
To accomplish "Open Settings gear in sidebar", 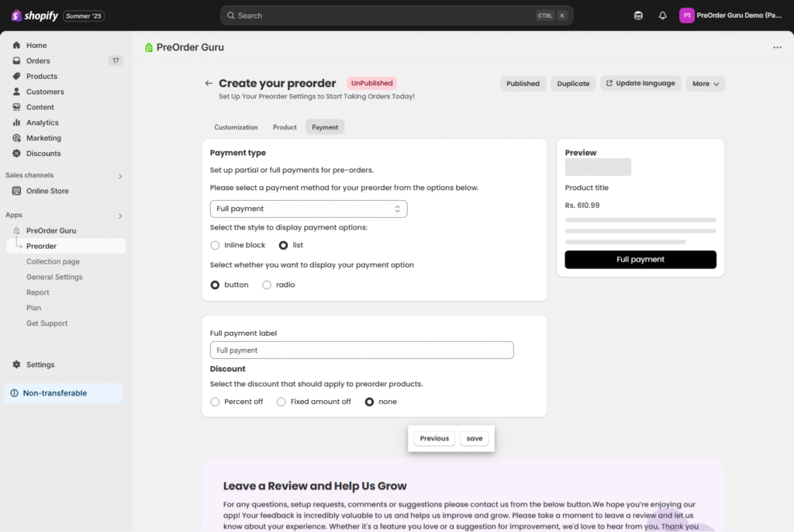I will (x=17, y=364).
